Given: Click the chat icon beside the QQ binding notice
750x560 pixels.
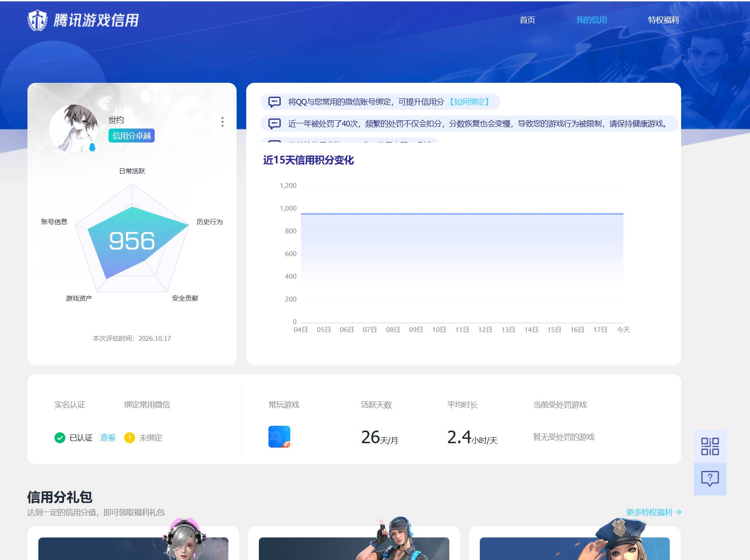Looking at the screenshot, I should pyautogui.click(x=275, y=102).
